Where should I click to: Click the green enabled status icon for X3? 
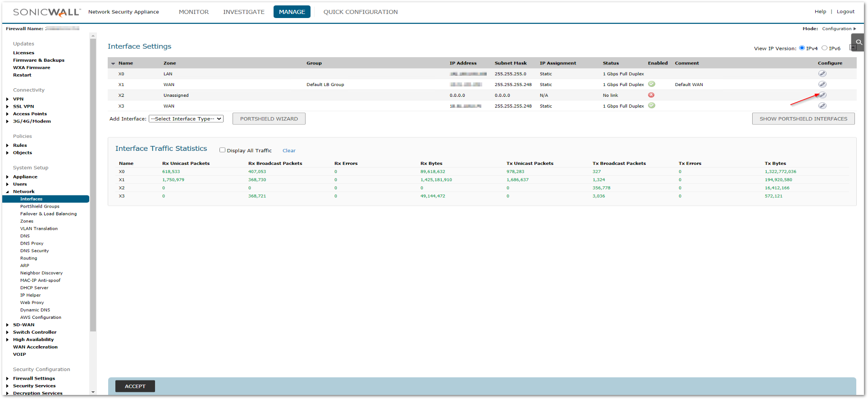651,106
